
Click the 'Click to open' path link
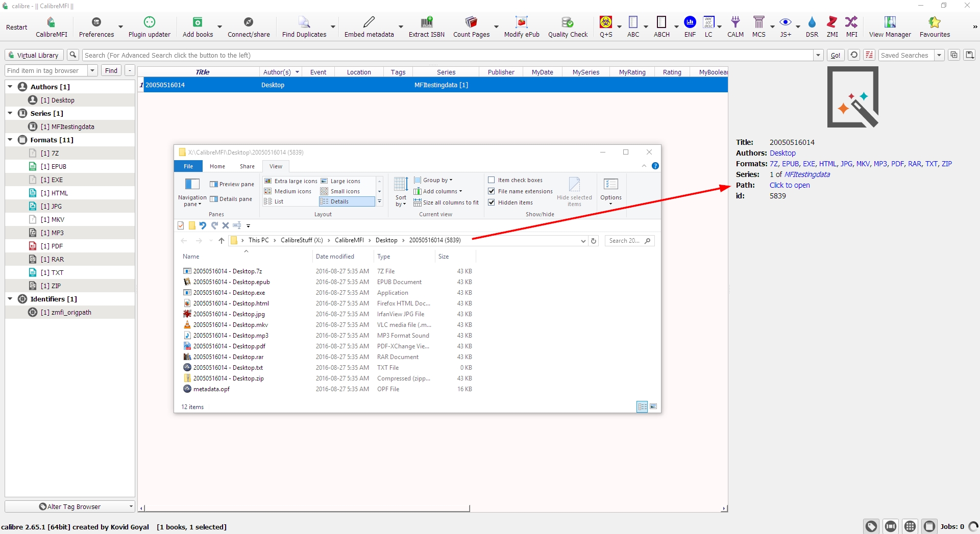pos(789,185)
